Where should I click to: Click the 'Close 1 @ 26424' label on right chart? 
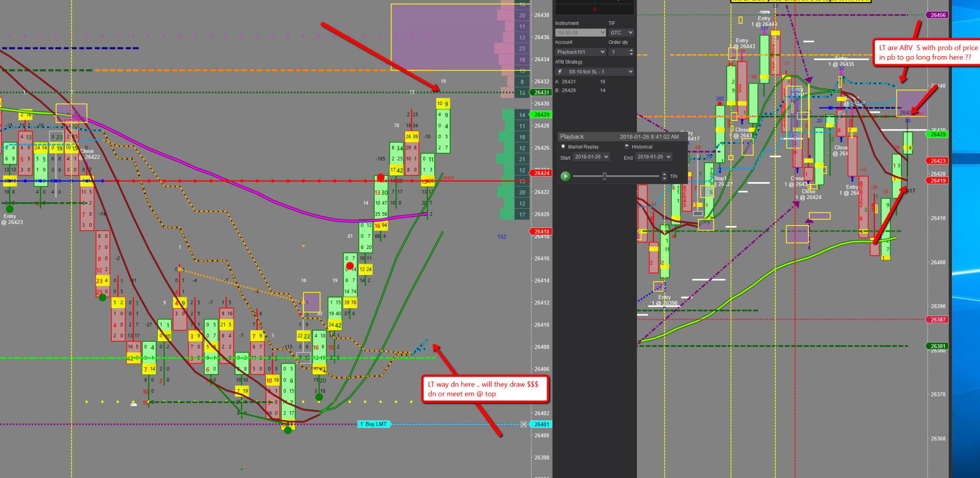(808, 194)
